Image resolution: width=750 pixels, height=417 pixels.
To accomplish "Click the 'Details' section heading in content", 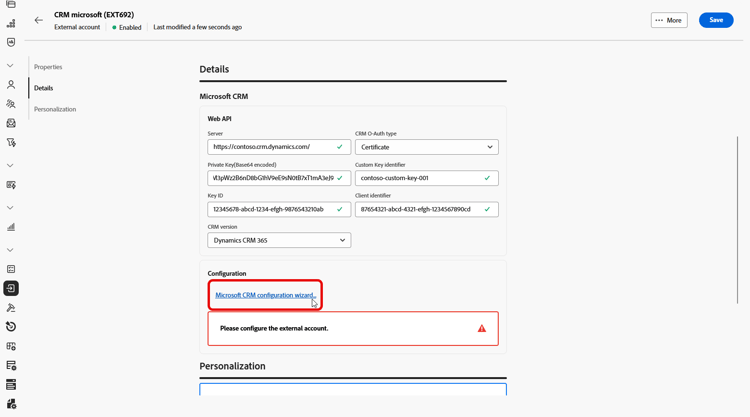I will [214, 69].
